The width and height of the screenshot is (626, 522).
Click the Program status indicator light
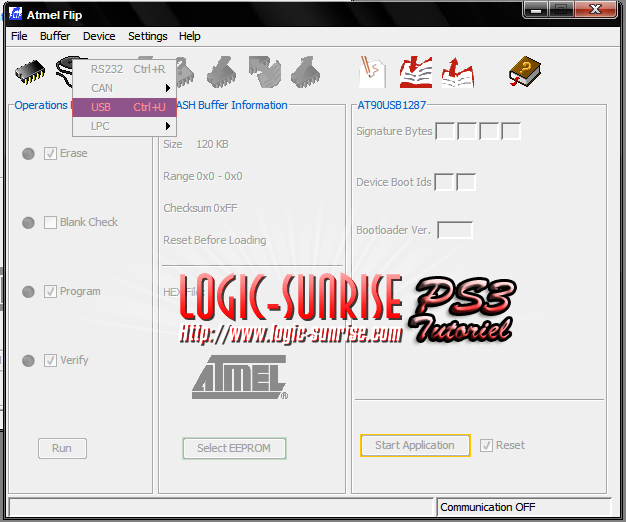click(28, 292)
